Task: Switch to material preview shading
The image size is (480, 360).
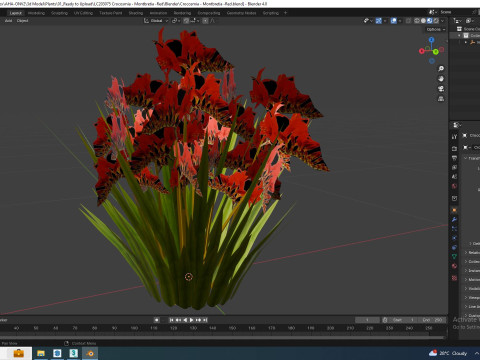Action: pos(430,21)
